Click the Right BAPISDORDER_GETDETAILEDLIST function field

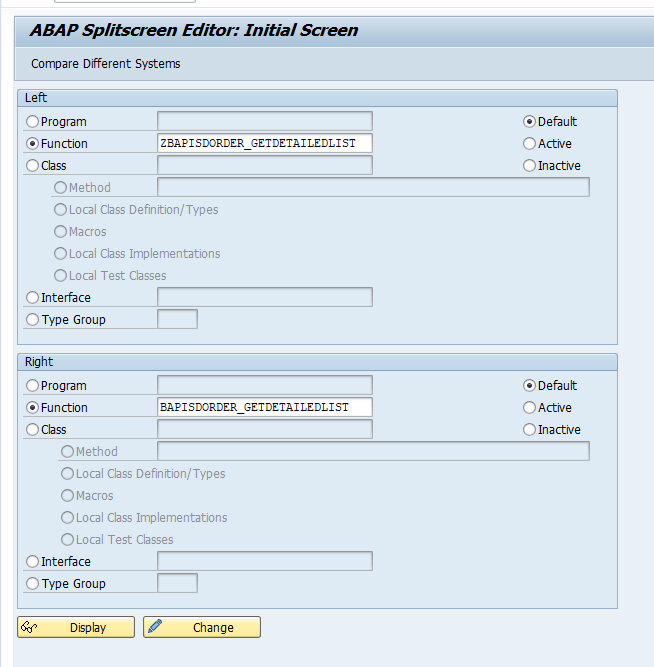point(264,407)
